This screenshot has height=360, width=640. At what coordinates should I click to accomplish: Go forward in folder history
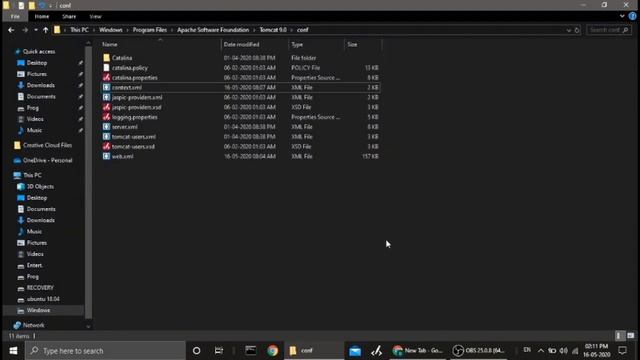point(25,30)
